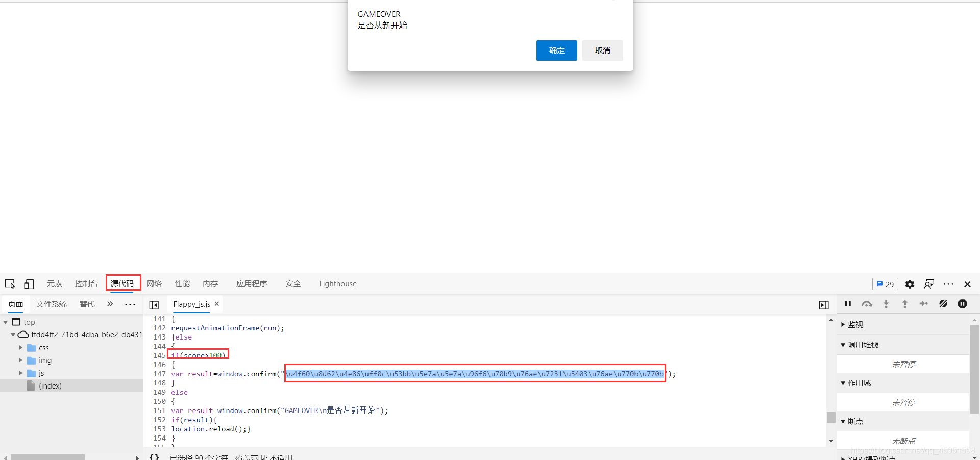Deactivate breakpoints toggle icon
Screen dimensions: 980x460
(943, 304)
